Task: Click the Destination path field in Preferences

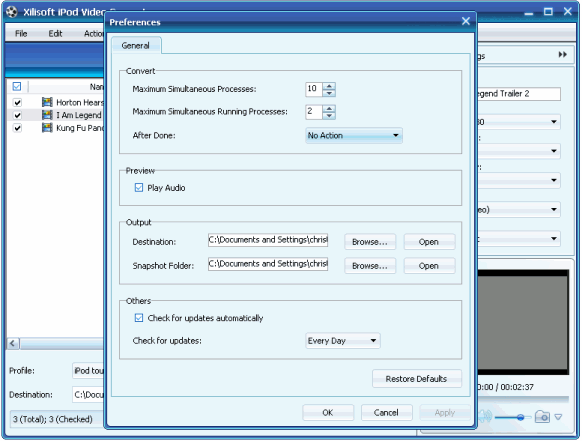Action: tap(268, 240)
